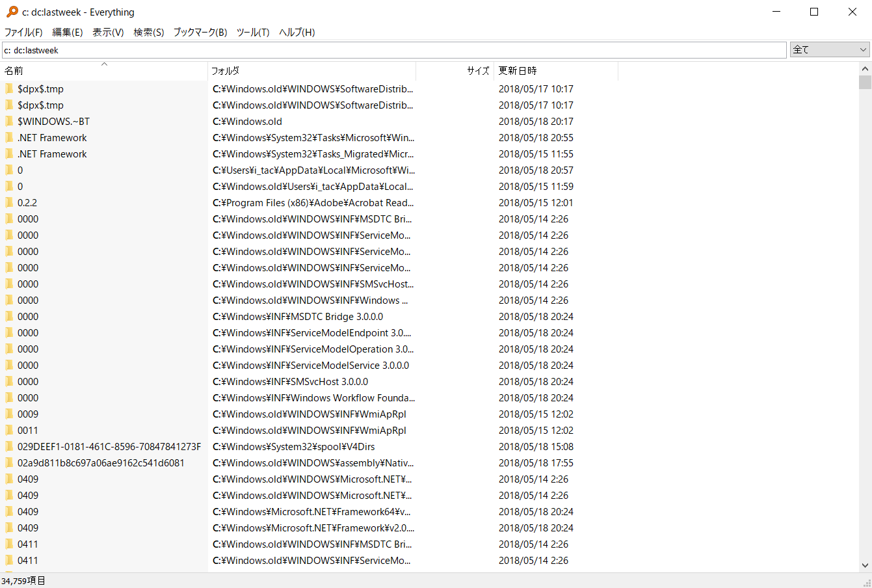Click the folder icon beside 0009
Screen dimensions: 872x588
pyautogui.click(x=9, y=414)
